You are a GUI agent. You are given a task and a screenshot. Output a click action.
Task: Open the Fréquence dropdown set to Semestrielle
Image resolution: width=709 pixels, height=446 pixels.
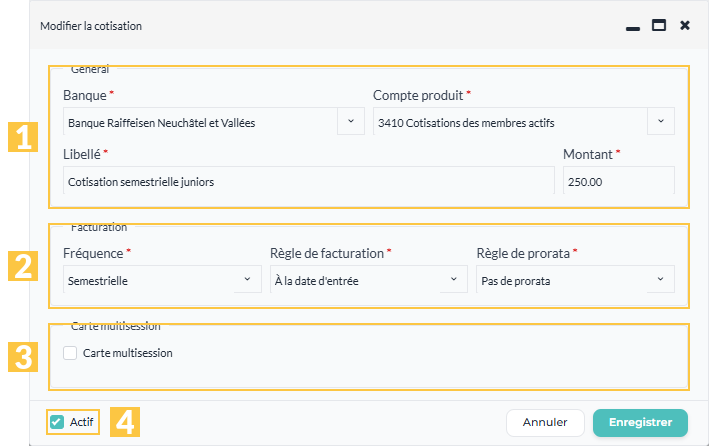(162, 280)
